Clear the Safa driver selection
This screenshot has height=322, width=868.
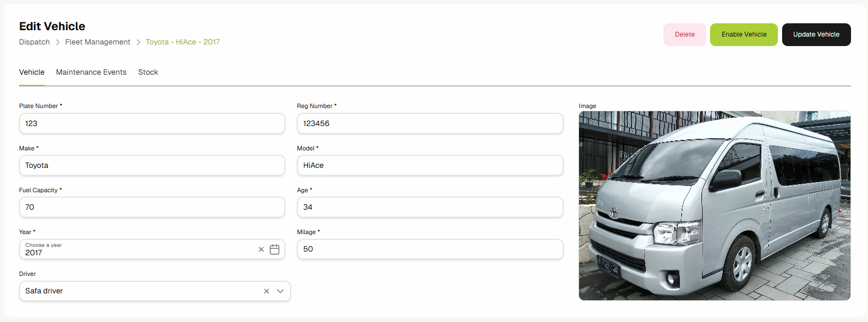[266, 291]
